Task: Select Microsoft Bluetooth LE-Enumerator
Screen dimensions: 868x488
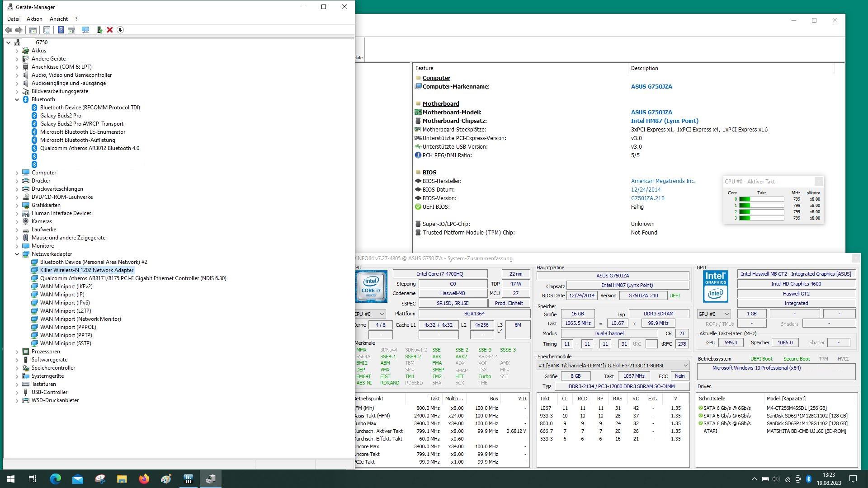Action: [x=83, y=132]
